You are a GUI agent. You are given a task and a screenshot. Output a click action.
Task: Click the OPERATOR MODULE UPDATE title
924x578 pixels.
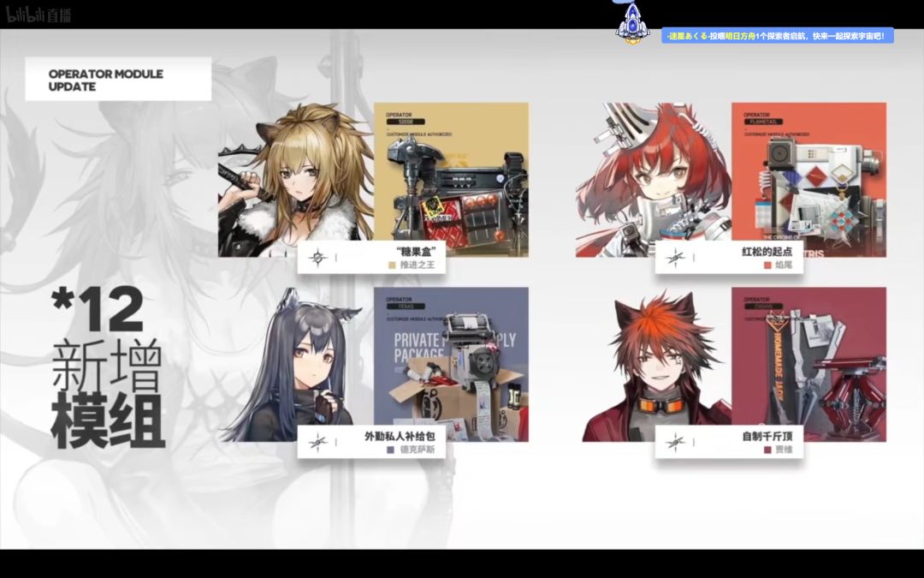point(106,80)
